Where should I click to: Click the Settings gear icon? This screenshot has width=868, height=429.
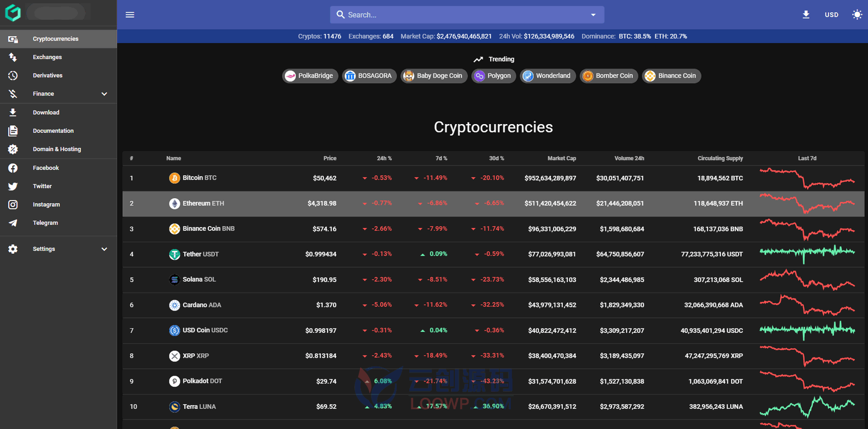click(x=13, y=249)
